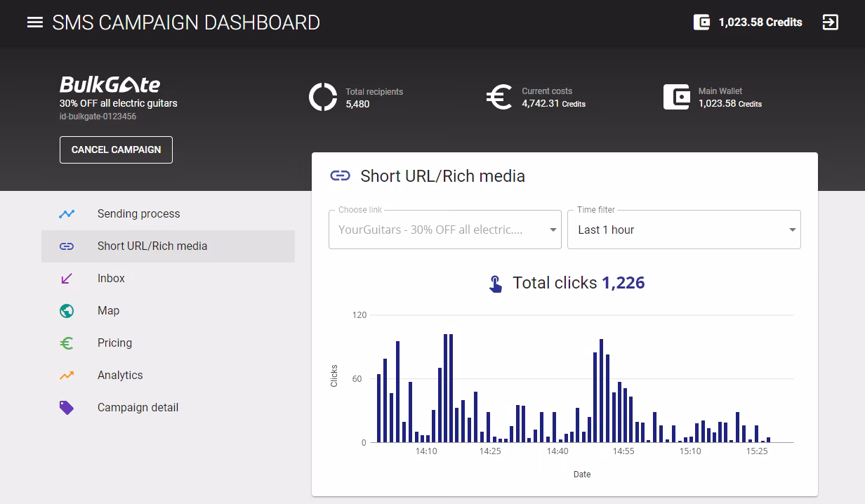Click the logout icon in header
Viewport: 865px width, 504px height.
pos(830,22)
